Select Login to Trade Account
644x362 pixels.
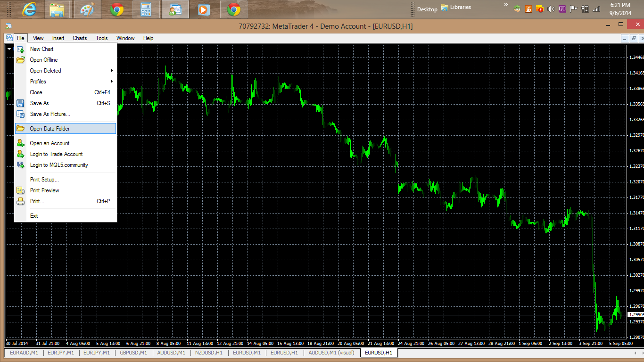click(66, 154)
